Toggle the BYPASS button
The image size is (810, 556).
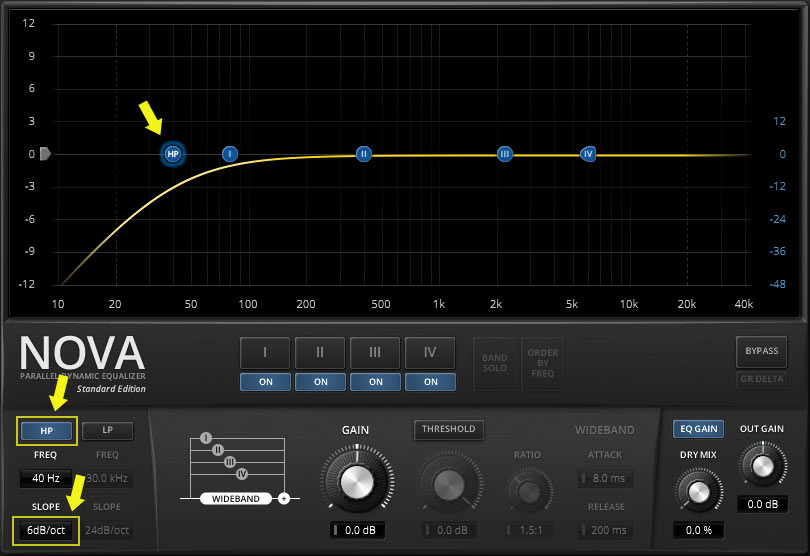(x=761, y=351)
